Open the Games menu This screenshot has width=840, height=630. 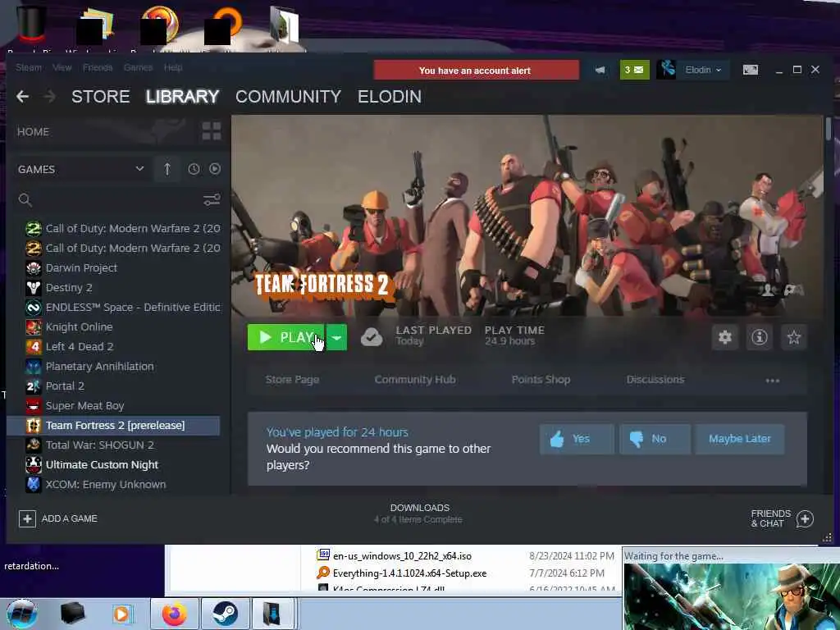tap(138, 67)
